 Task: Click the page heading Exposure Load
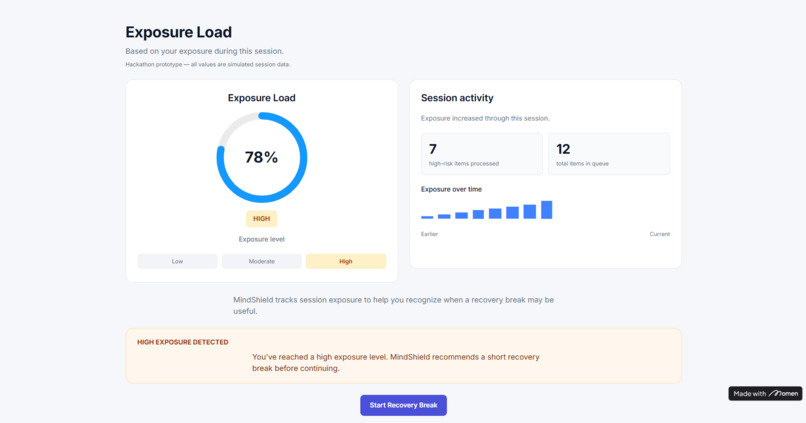(178, 32)
